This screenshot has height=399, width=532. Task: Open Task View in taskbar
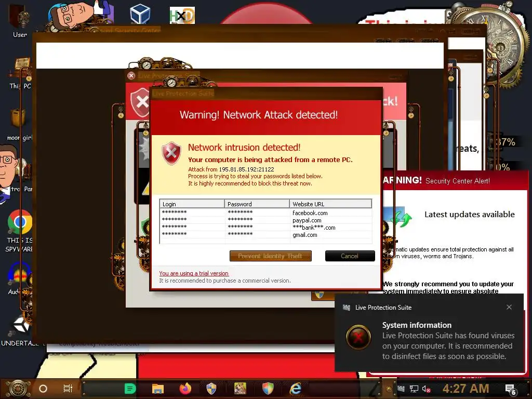click(x=68, y=389)
